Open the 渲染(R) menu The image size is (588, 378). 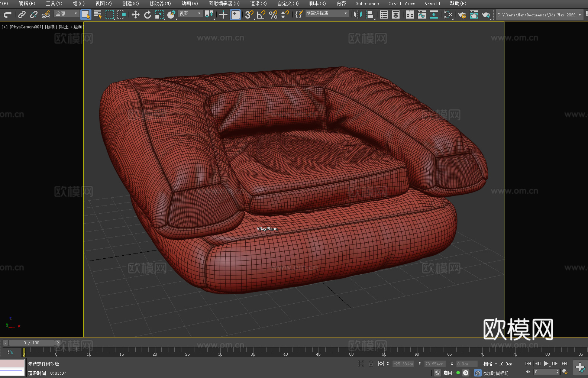(x=259, y=3)
